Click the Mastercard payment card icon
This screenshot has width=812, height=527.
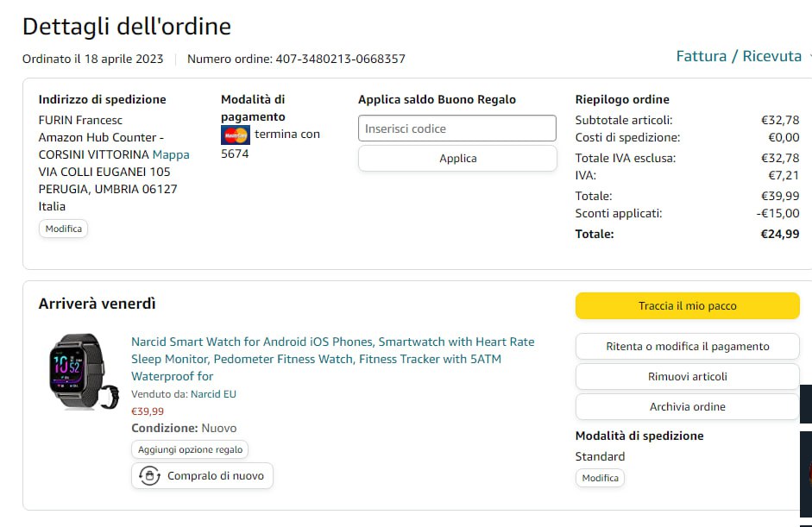(x=235, y=135)
